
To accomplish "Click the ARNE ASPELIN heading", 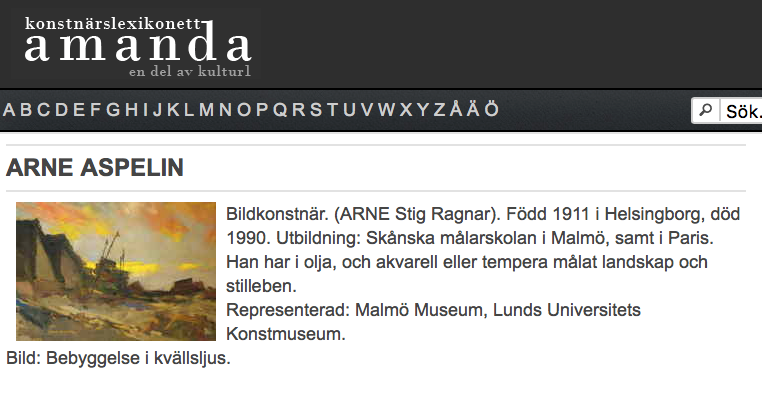I will [x=95, y=168].
